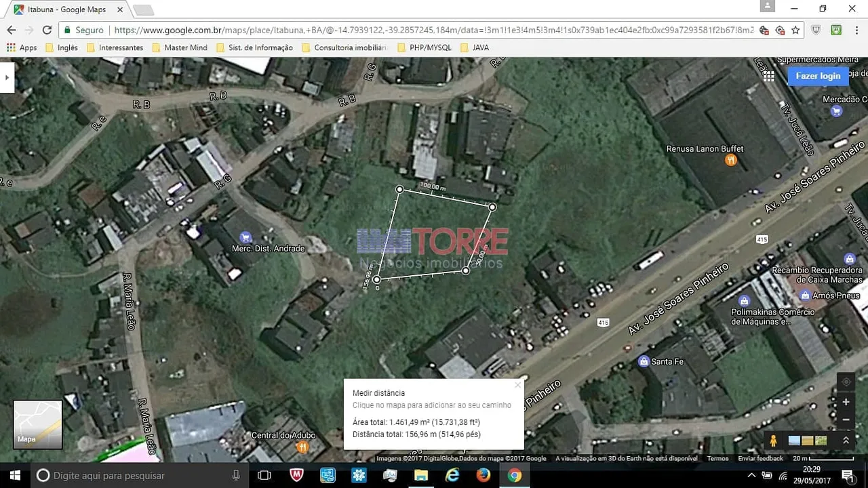Open the Apps bookmarks shortcut
Viewport: 868px width, 488px height.
(22, 47)
